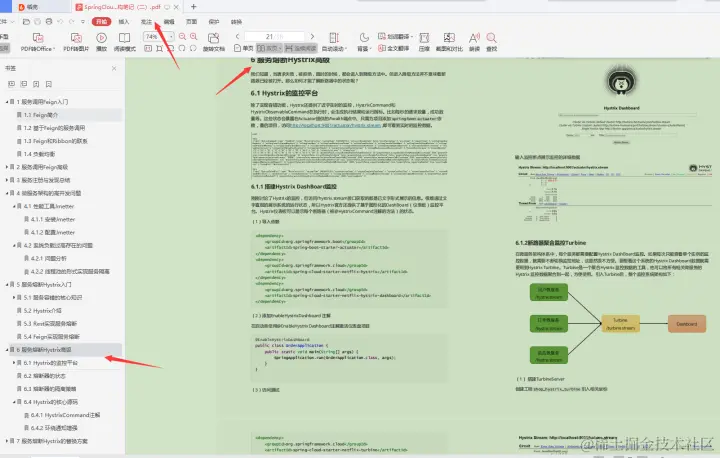Screen dimensions: 720x458
Task: Switch to single page view
Action: (x=243, y=48)
